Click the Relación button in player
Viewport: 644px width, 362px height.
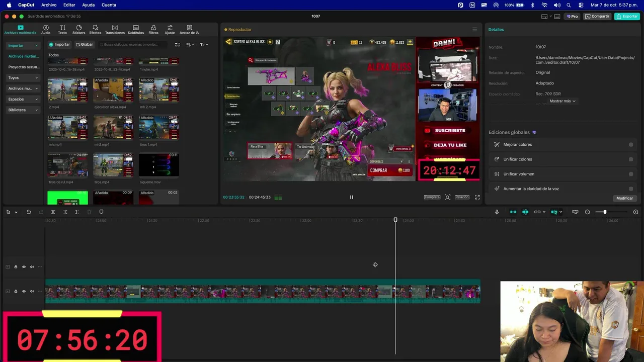tap(462, 197)
